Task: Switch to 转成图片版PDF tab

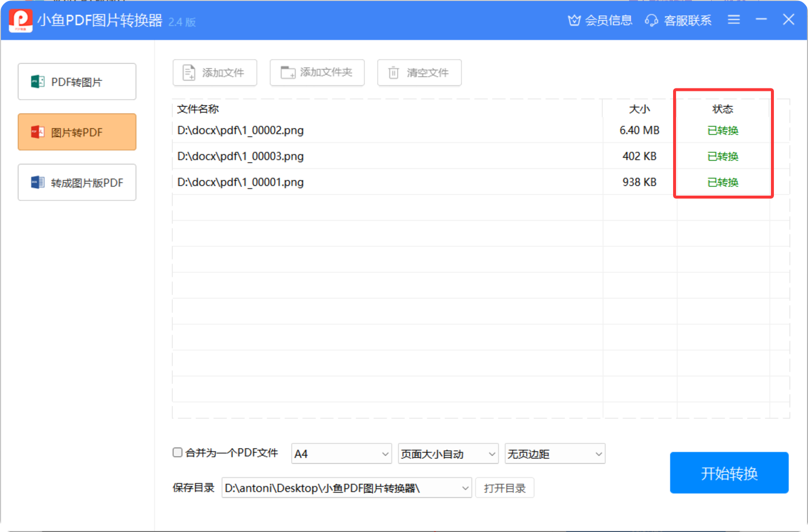Action: point(77,182)
